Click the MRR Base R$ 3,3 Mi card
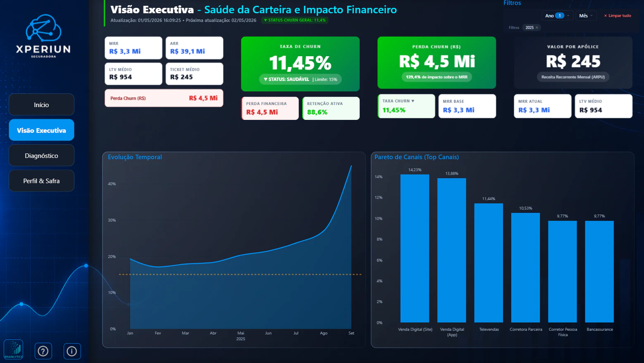 pos(467,106)
